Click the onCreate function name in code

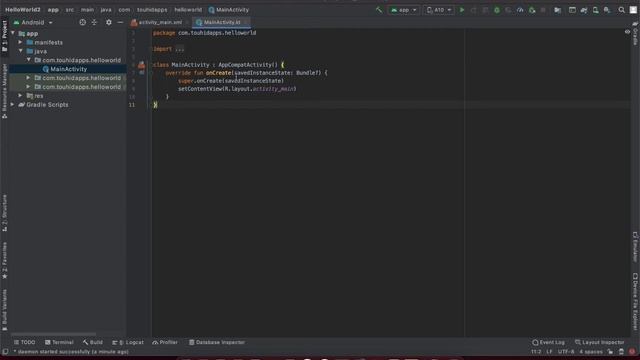[x=218, y=73]
